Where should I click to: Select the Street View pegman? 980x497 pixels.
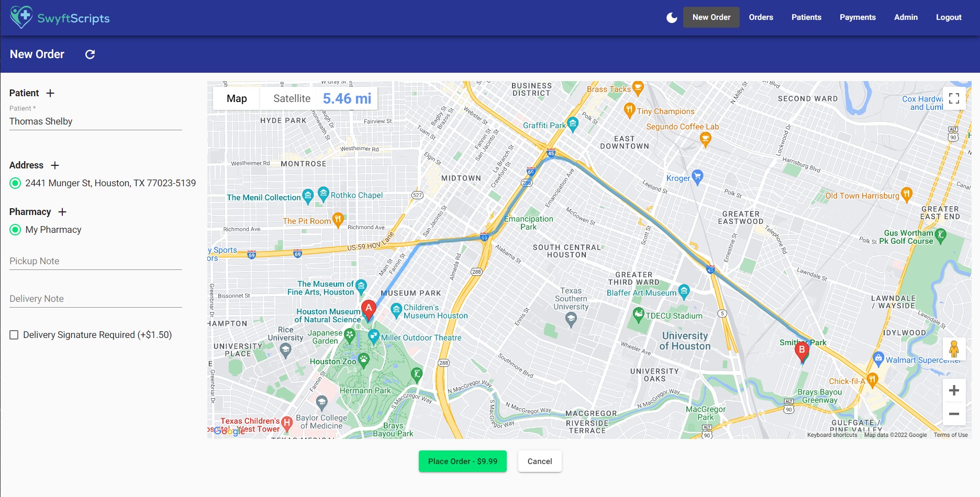(954, 348)
